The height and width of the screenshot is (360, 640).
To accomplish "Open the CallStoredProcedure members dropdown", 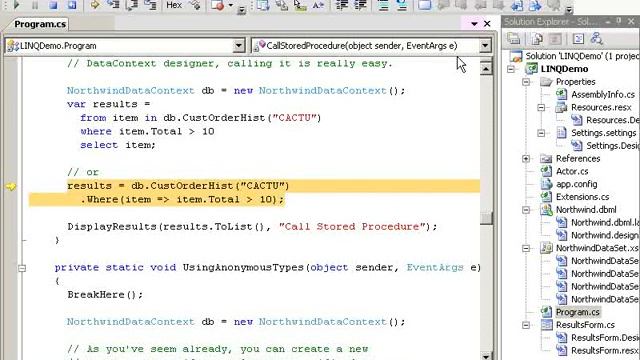I will 485,46.
